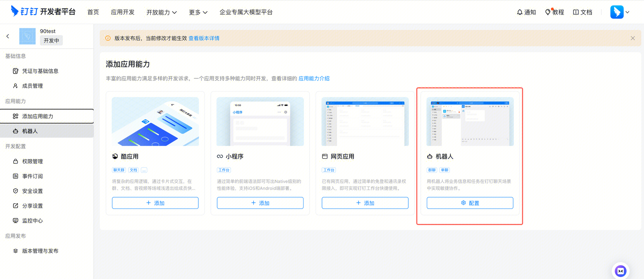This screenshot has width=644, height=279.
Task: Dismiss the version release notice banner
Action: (632, 38)
